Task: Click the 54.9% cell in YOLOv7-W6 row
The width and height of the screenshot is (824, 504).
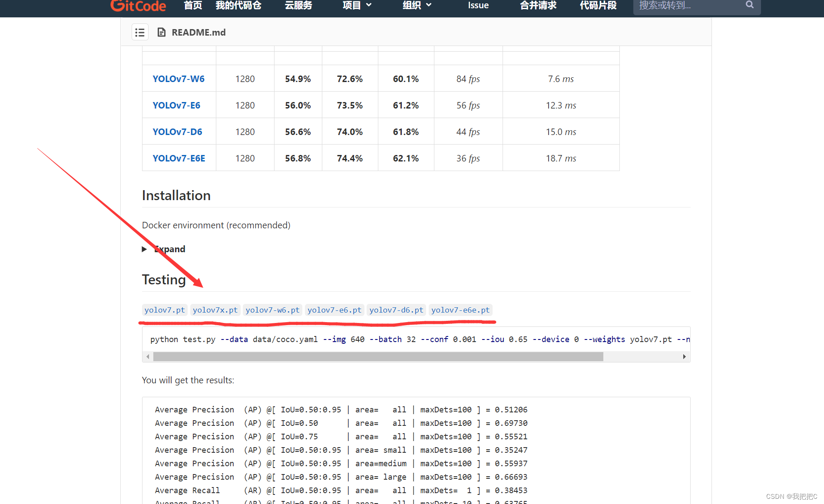Action: 298,79
